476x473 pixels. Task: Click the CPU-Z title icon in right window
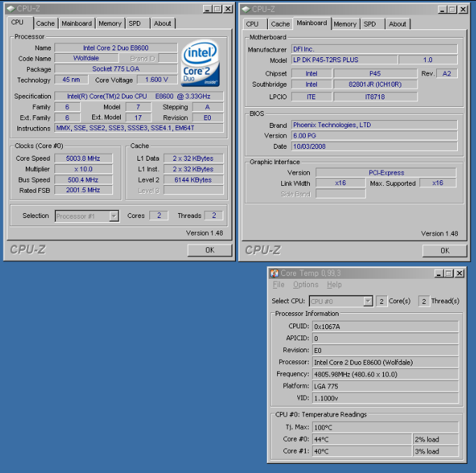(246, 9)
